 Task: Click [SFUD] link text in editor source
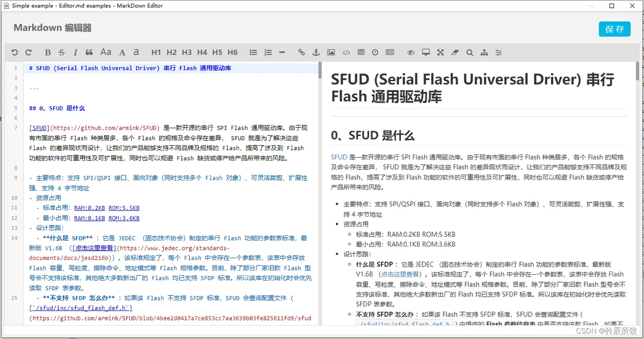click(x=39, y=128)
